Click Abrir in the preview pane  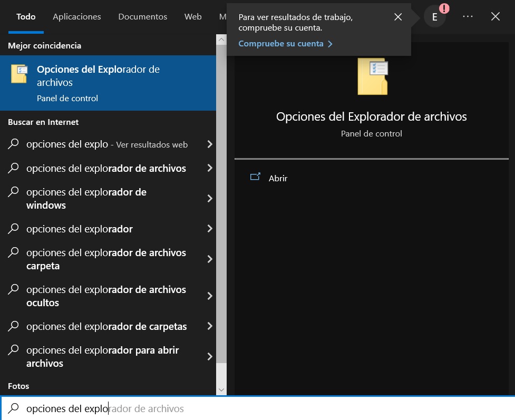278,178
